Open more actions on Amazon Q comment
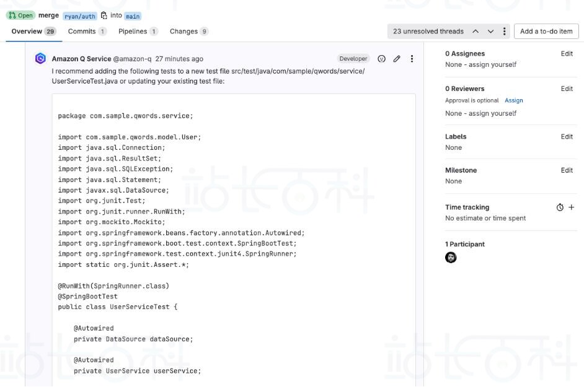 point(412,59)
